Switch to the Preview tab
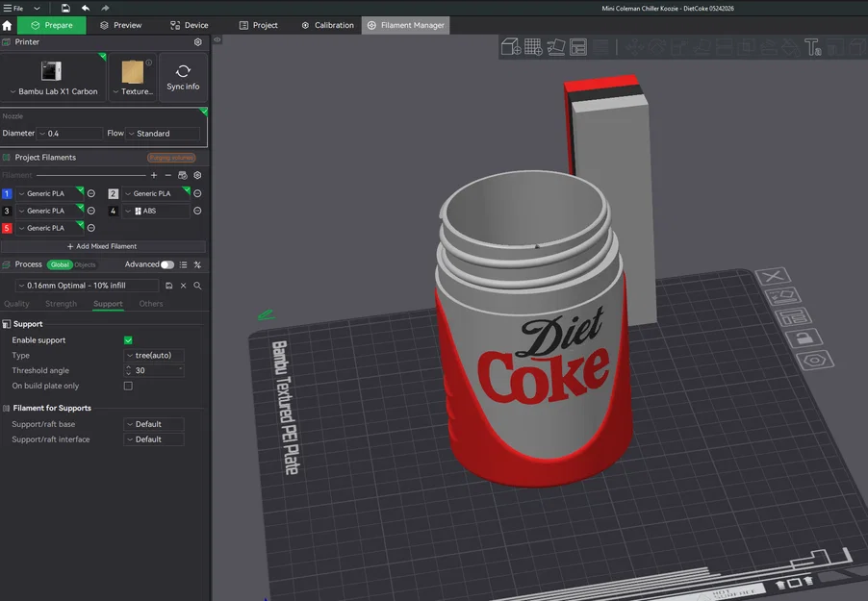 tap(120, 25)
